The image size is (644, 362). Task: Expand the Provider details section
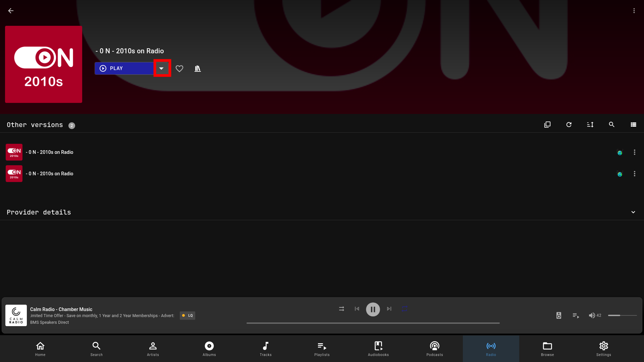633,212
